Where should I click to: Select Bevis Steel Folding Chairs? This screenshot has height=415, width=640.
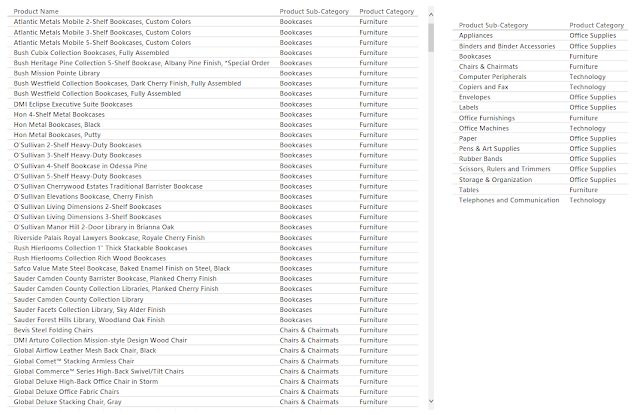point(53,330)
